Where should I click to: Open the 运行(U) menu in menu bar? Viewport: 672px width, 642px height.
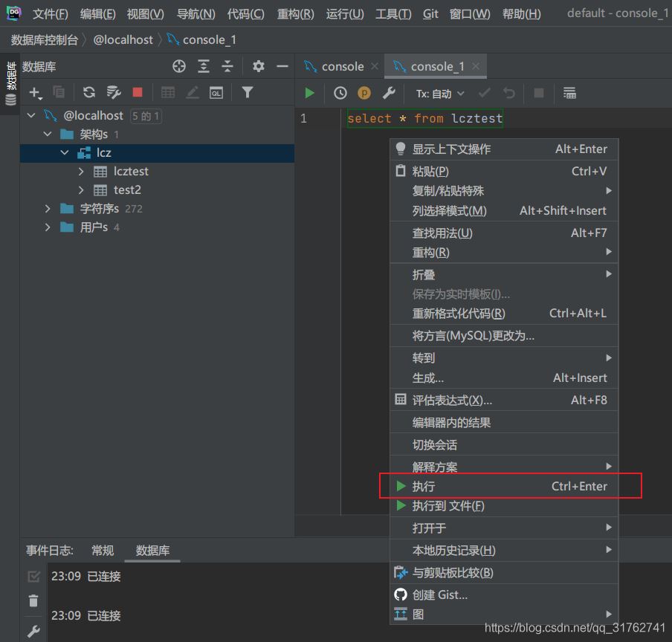[x=345, y=14]
